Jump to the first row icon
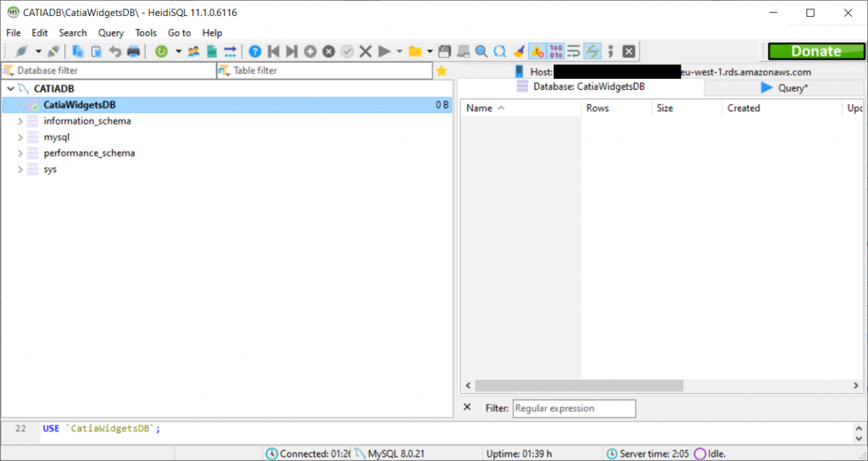Viewport: 868px width, 461px height. point(273,52)
